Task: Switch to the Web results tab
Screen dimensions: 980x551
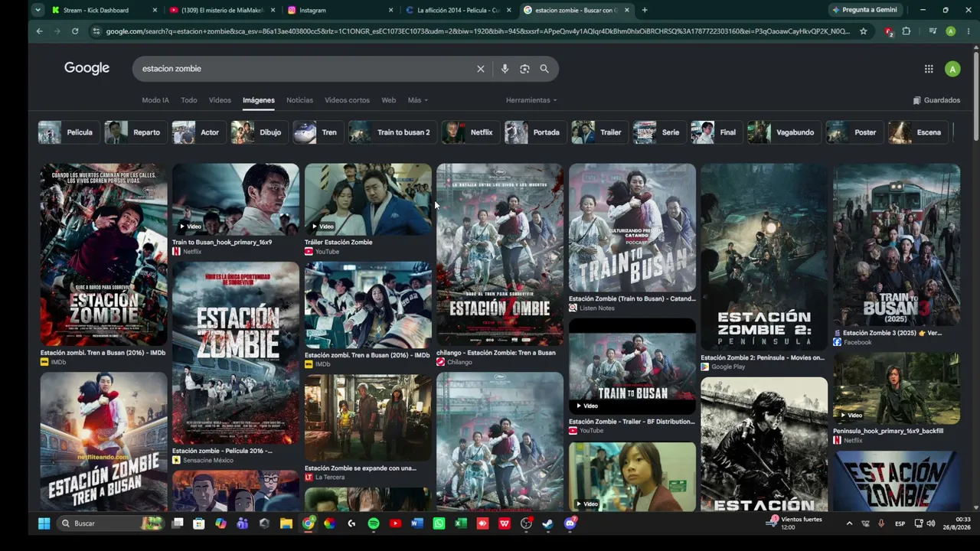Action: pyautogui.click(x=389, y=100)
